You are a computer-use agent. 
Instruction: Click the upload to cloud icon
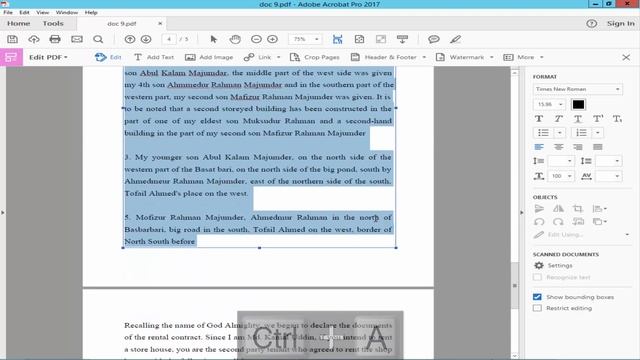[x=34, y=39]
